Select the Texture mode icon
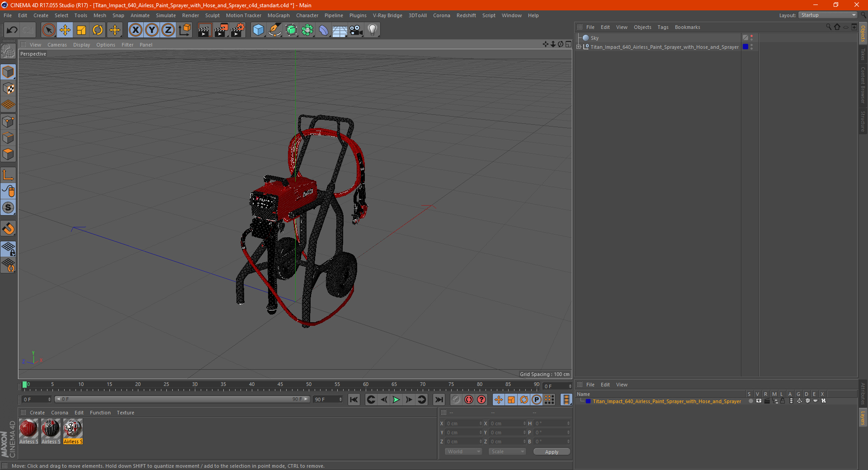This screenshot has width=868, height=470. (x=8, y=89)
